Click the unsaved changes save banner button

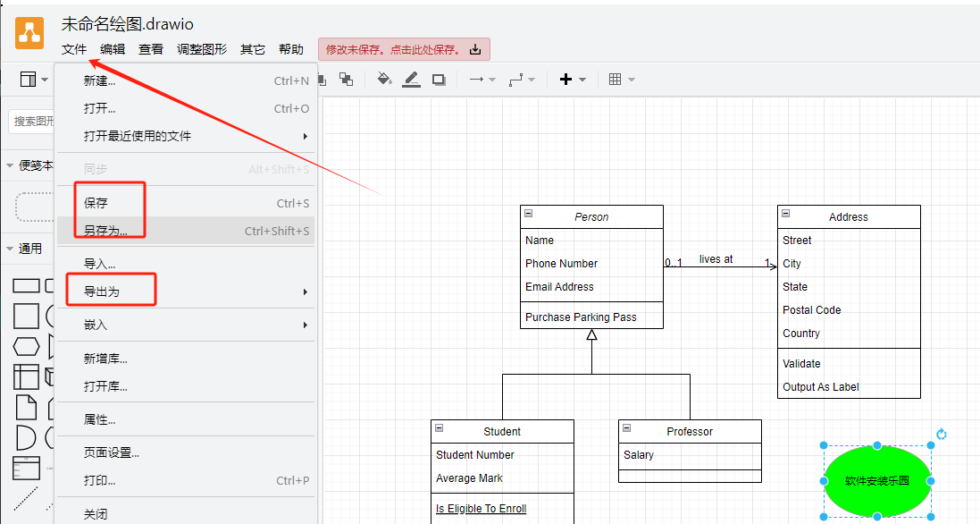[x=404, y=49]
